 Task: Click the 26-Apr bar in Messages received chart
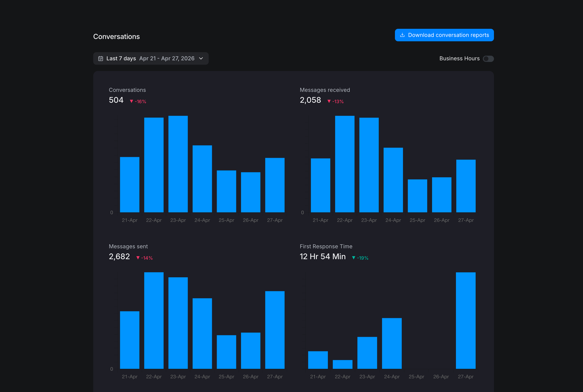(442, 195)
